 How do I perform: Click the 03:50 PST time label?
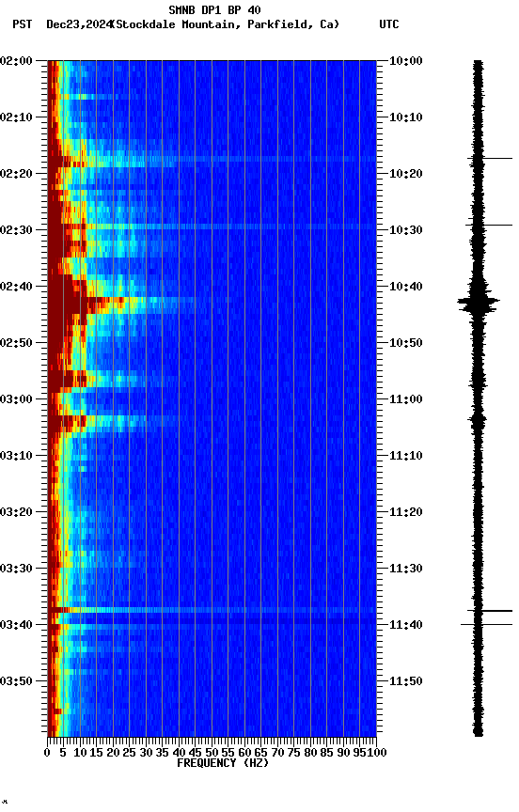pos(16,681)
